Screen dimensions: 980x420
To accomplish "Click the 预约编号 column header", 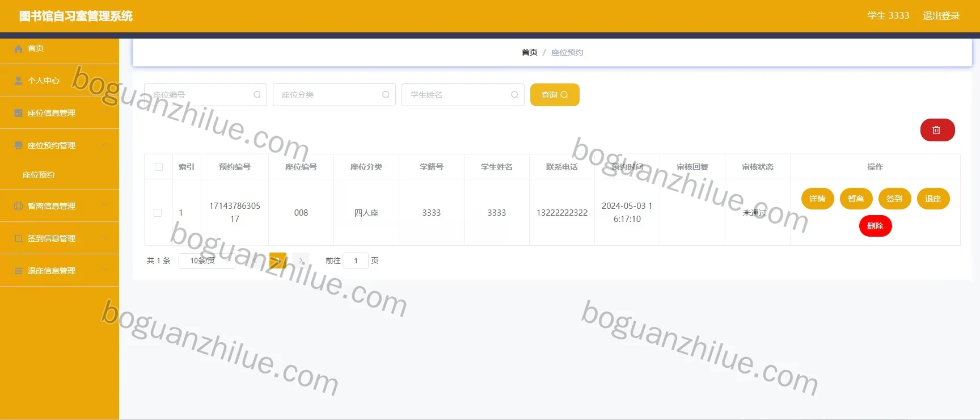I will point(235,167).
